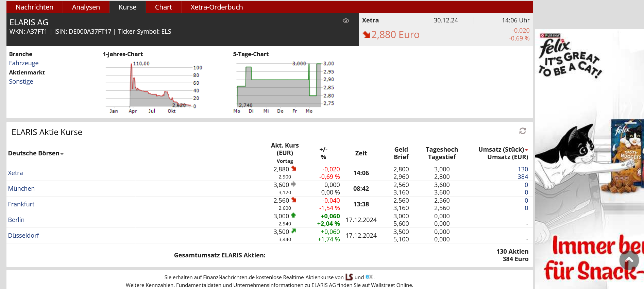
Task: Open the Analysen tab
Action: 86,7
